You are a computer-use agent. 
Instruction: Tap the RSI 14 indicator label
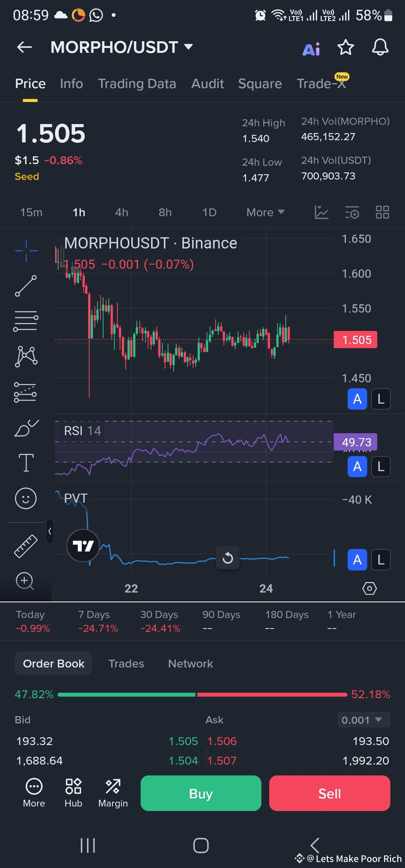click(82, 431)
